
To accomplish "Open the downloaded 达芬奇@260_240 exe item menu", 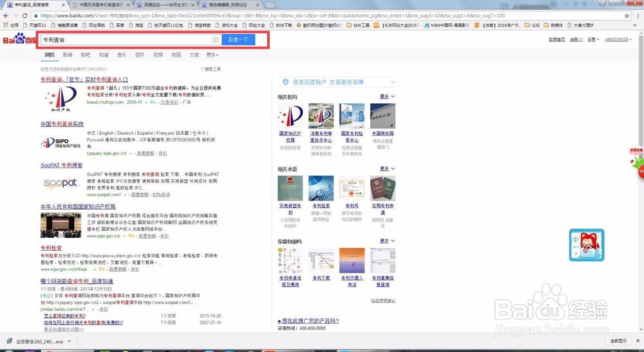I will (70, 341).
